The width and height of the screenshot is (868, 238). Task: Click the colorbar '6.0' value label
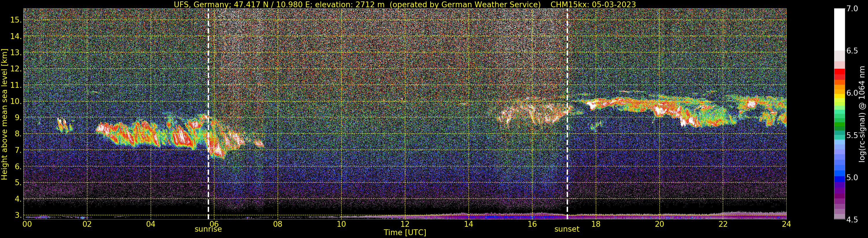(852, 93)
